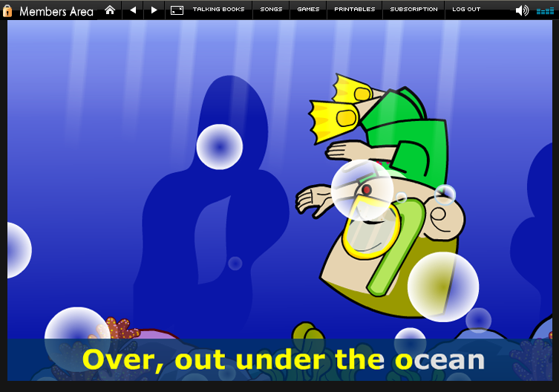
Task: Click the next page arrow
Action: (154, 10)
